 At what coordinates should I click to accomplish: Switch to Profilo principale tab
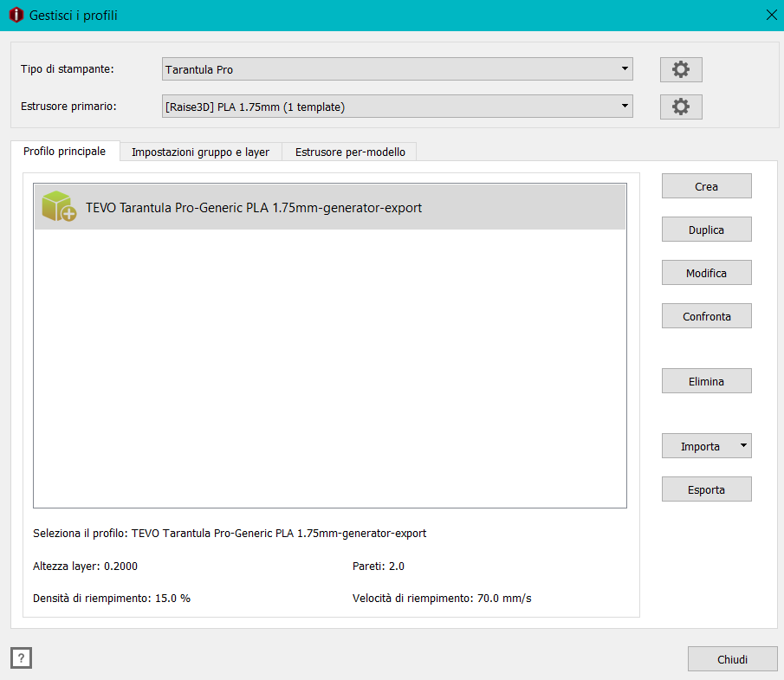tap(65, 151)
